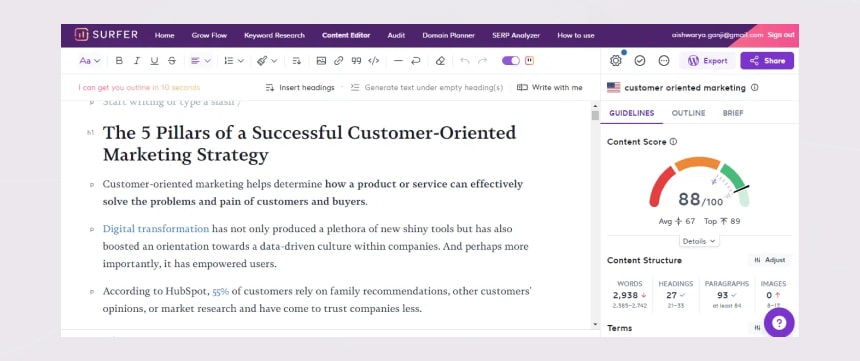Viewport: 860px width, 361px height.
Task: Open the more options ellipsis icon
Action: [x=664, y=61]
